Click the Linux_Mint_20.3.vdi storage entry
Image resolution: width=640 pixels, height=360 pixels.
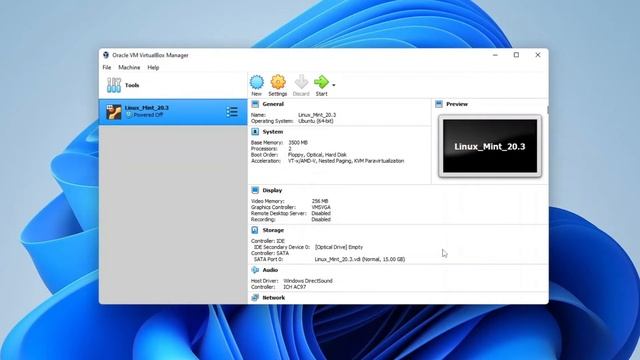click(x=360, y=259)
